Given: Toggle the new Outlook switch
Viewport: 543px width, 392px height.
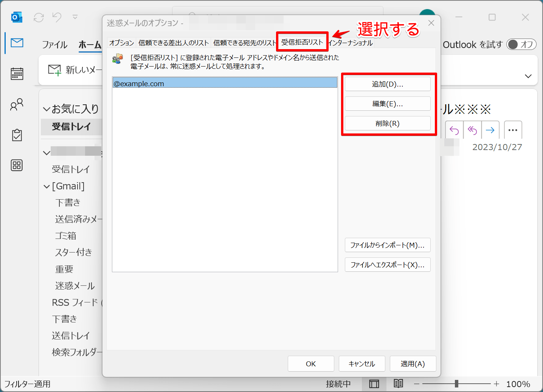Looking at the screenshot, I should coord(521,45).
